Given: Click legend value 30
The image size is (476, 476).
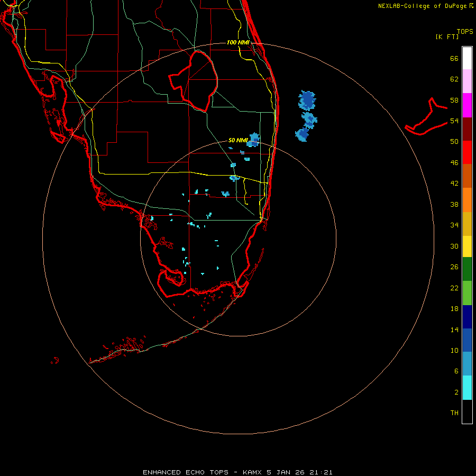Looking at the screenshot, I should coord(454,246).
